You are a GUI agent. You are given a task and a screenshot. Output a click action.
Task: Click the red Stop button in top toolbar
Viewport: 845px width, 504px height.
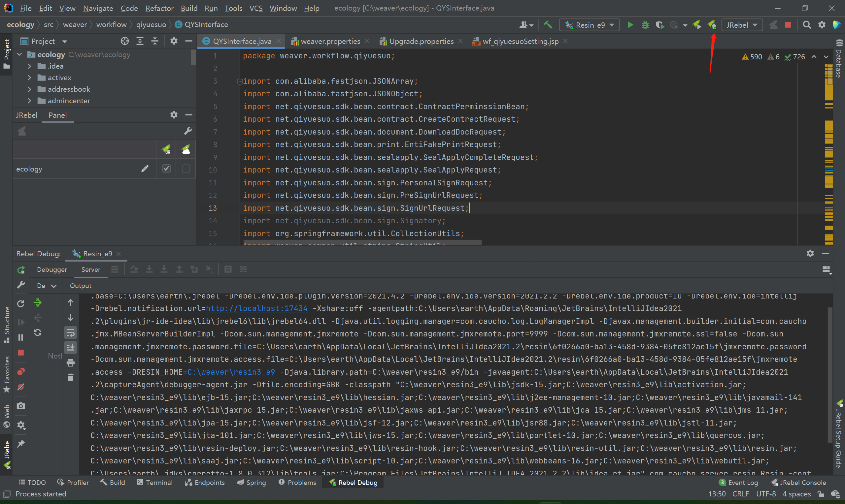click(788, 25)
